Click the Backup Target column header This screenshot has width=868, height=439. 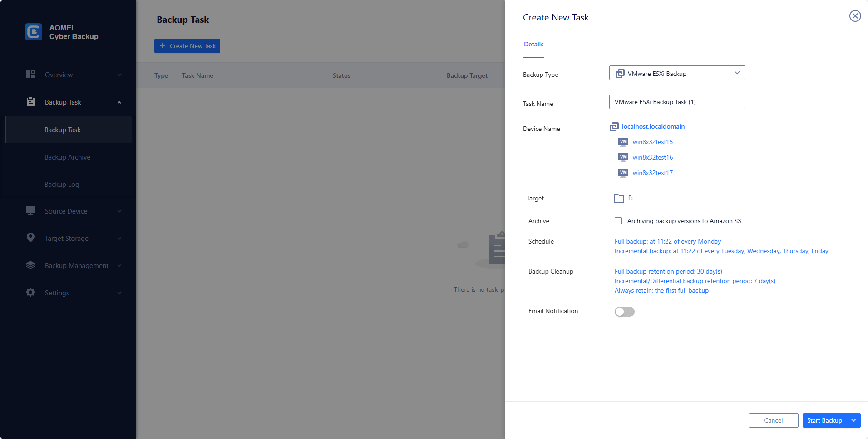point(467,75)
